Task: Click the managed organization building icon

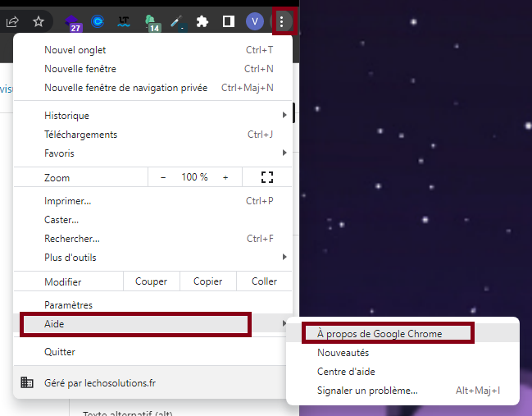Action: [x=27, y=382]
